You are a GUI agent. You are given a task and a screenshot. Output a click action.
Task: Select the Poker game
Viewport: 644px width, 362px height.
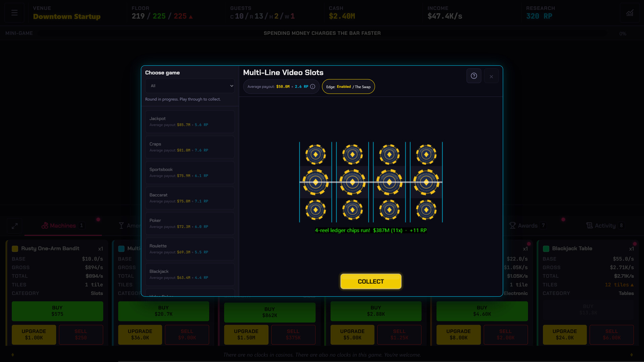tap(190, 224)
